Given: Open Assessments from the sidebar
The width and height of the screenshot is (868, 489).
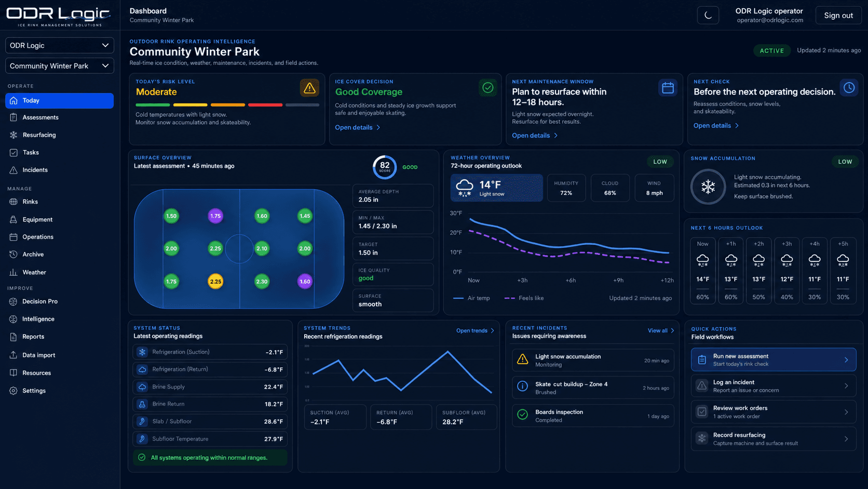Looking at the screenshot, I should (40, 117).
